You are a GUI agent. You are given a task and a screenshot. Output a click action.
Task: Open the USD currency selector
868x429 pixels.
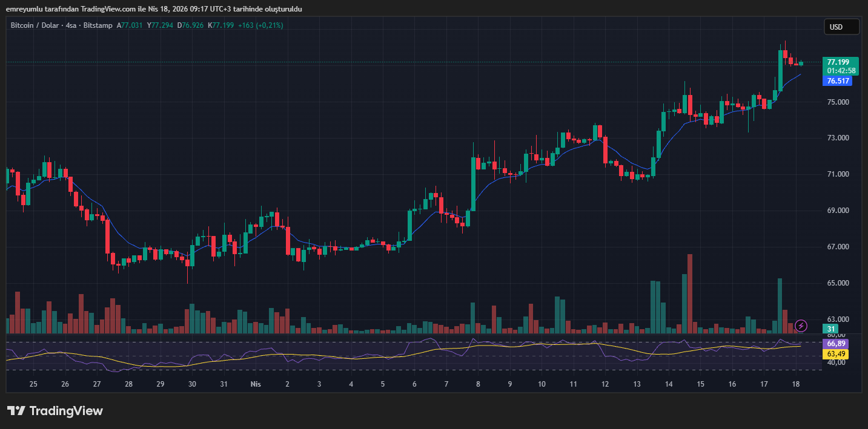click(841, 27)
